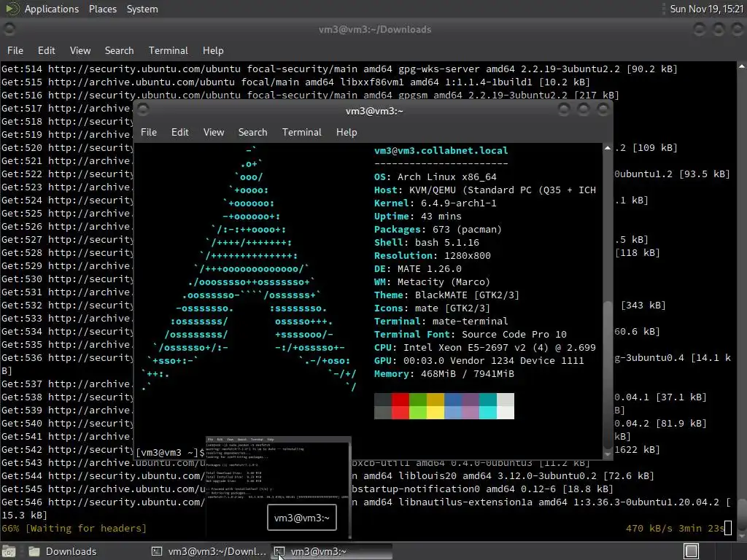Open Edit menu in Downloads terminal window
Viewport: 747px width, 560px height.
pyautogui.click(x=46, y=50)
